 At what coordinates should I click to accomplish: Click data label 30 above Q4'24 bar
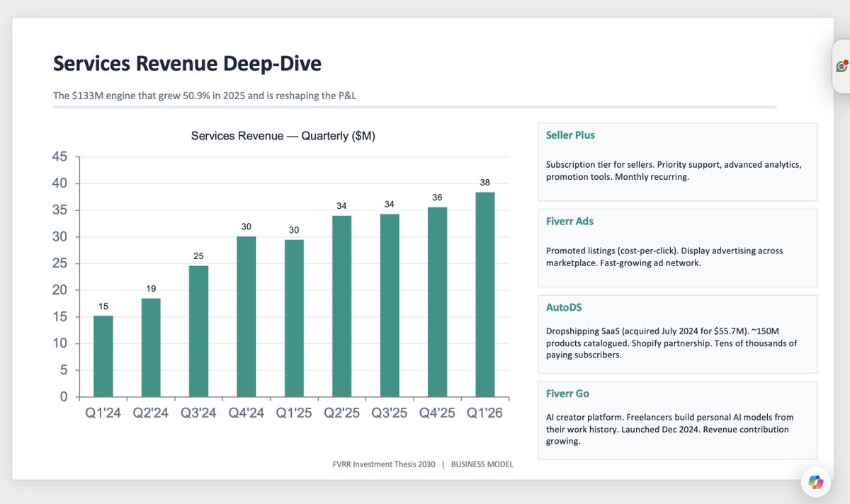point(246,227)
